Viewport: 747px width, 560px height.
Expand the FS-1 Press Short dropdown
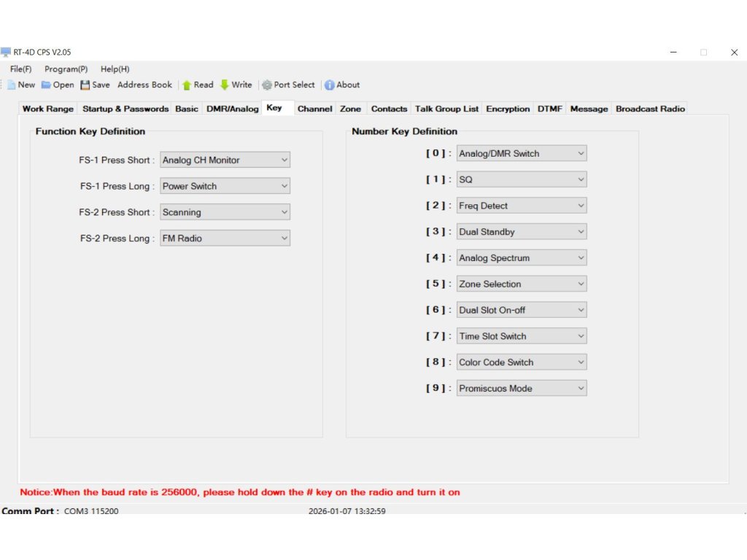coord(225,160)
